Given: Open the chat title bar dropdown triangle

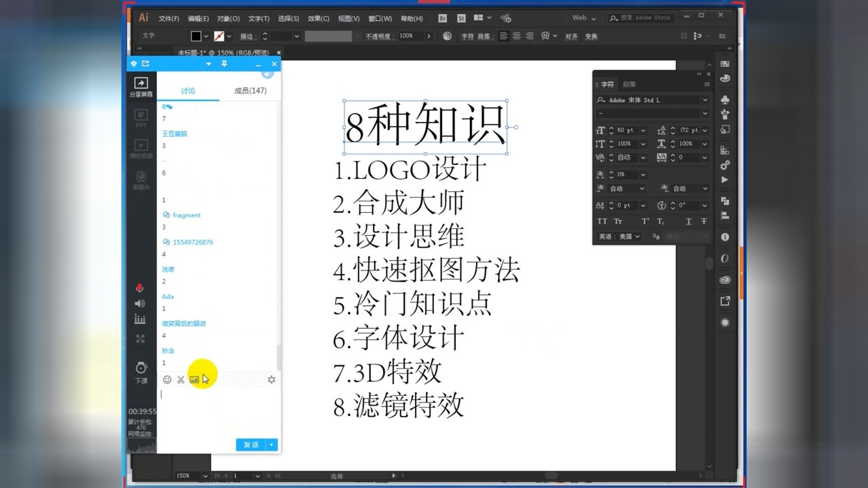Looking at the screenshot, I should (x=208, y=64).
